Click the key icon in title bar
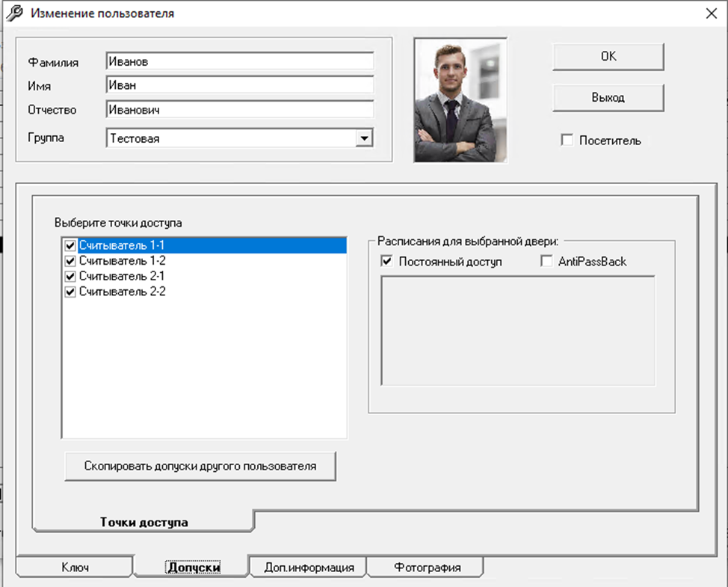The image size is (728, 587). (13, 13)
